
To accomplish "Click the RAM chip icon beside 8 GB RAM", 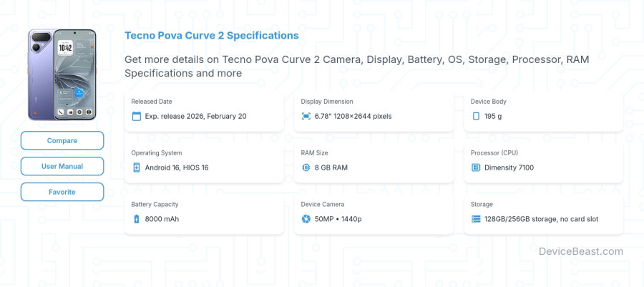I will (306, 167).
